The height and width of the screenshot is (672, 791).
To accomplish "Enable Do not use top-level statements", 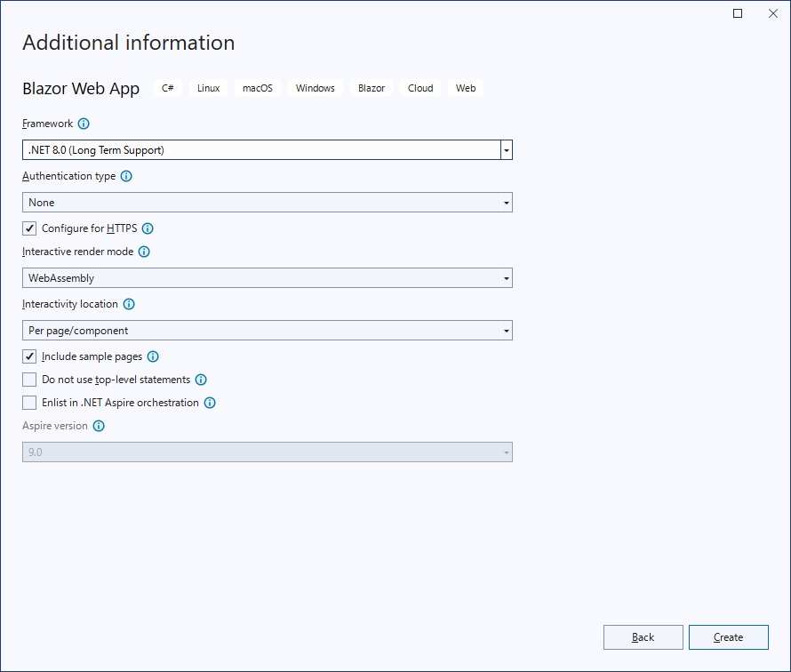I will click(29, 380).
